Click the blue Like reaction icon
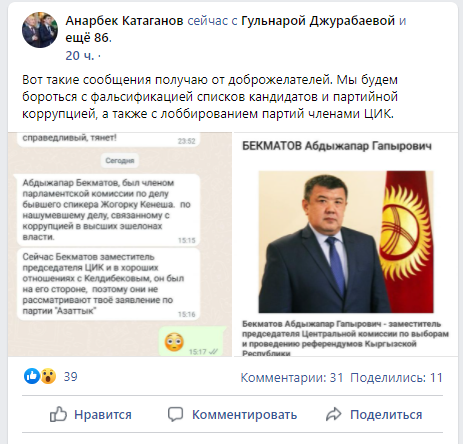The image size is (463, 444). pyautogui.click(x=32, y=376)
